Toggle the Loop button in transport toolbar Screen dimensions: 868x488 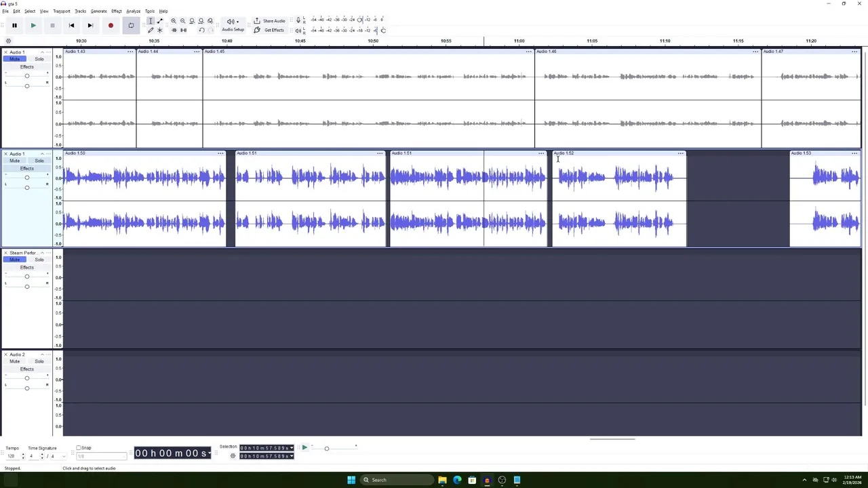pyautogui.click(x=131, y=26)
